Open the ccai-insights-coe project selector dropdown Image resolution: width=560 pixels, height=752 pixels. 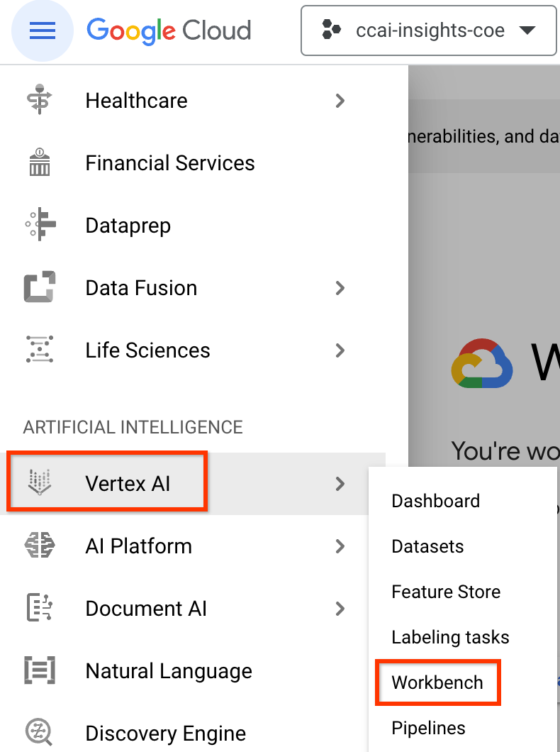pyautogui.click(x=429, y=31)
